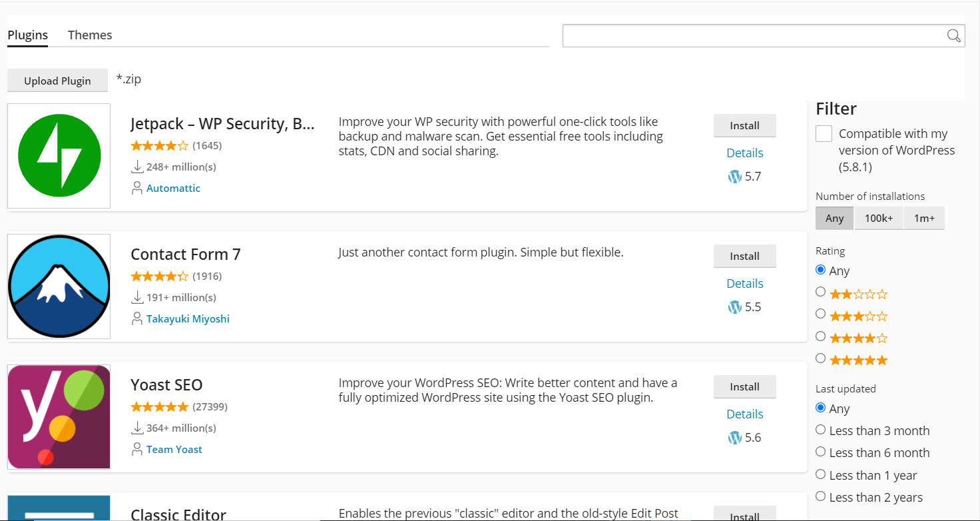Switch to the Themes tab
The width and height of the screenshot is (980, 521).
point(90,35)
